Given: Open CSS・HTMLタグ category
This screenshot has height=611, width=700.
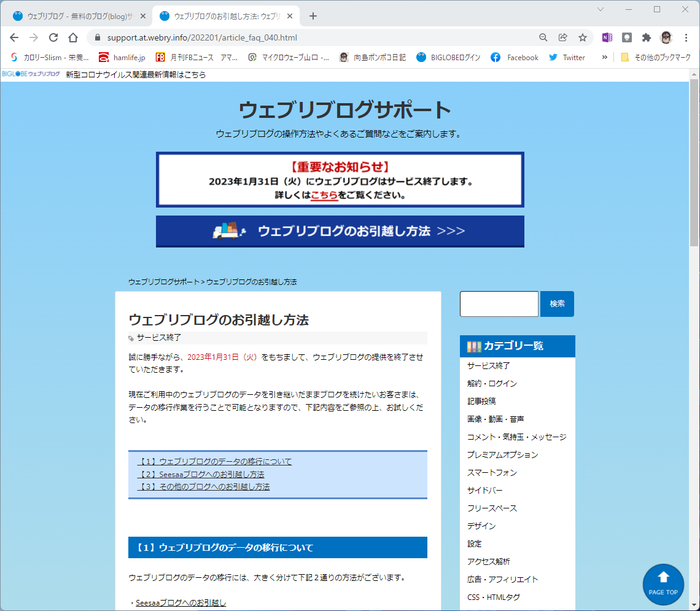Looking at the screenshot, I should 494,597.
